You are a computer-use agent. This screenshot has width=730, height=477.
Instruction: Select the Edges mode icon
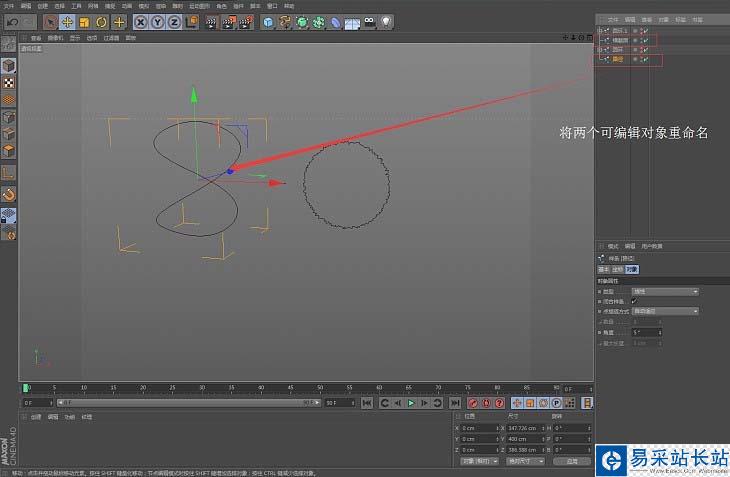(8, 134)
